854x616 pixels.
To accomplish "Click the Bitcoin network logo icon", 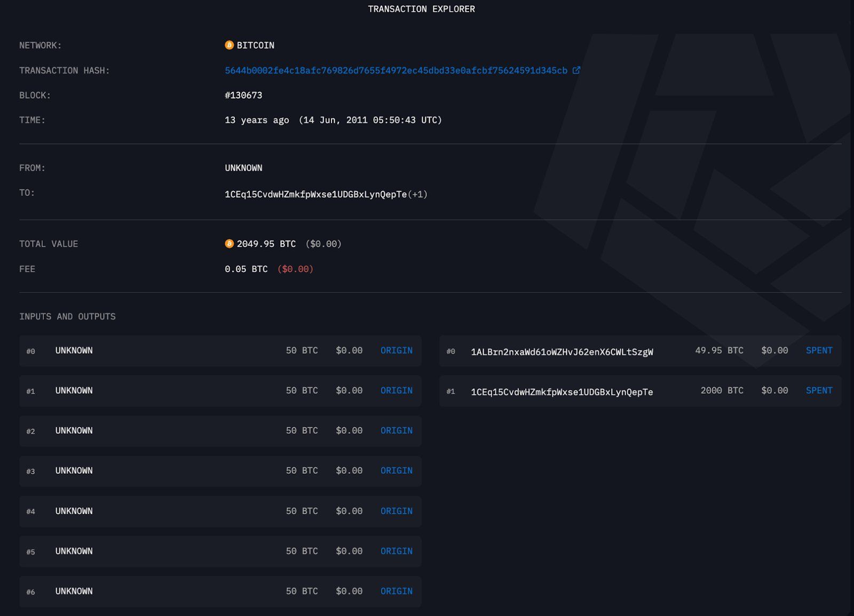I will click(x=229, y=45).
